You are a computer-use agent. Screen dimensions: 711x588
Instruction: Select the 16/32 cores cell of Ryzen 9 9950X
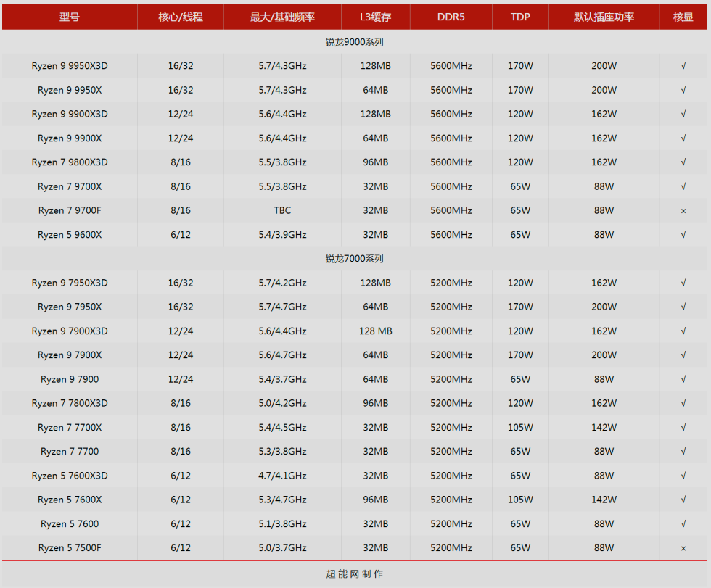click(181, 90)
